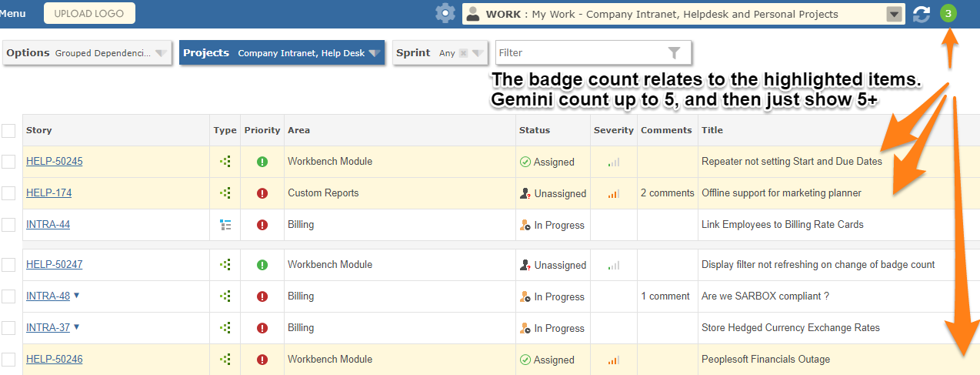This screenshot has height=375, width=980.
Task: Open the green notification badge showing 3
Action: 948,13
